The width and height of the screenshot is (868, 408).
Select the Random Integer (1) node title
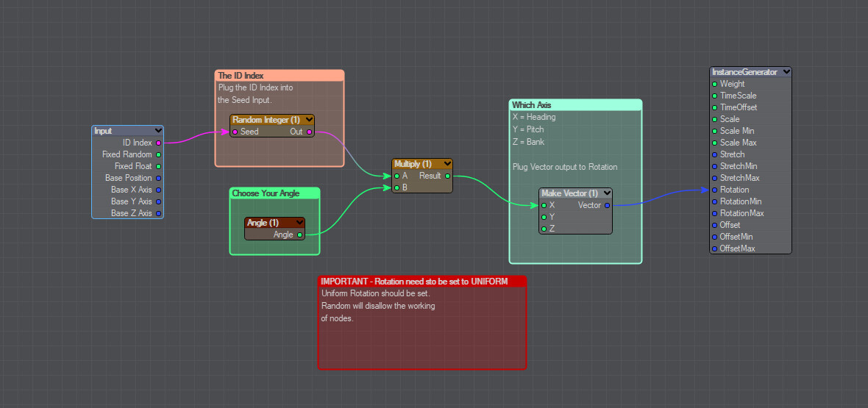coord(266,120)
